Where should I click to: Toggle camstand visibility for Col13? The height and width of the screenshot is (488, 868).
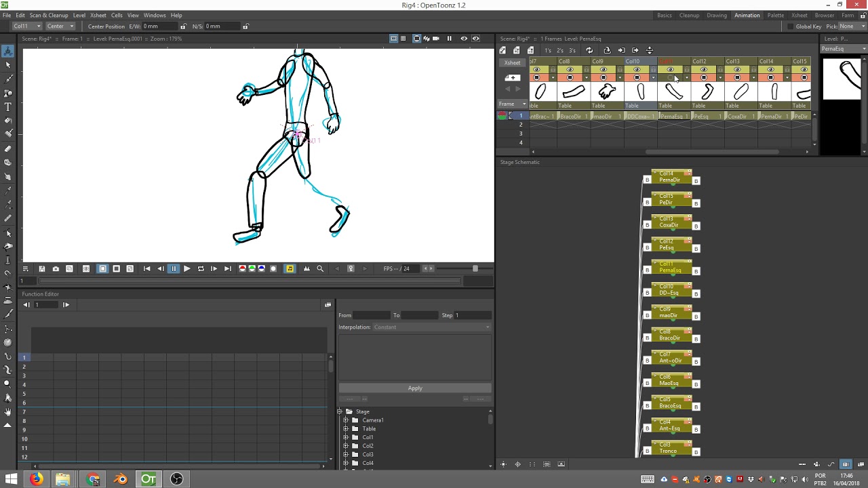[737, 77]
